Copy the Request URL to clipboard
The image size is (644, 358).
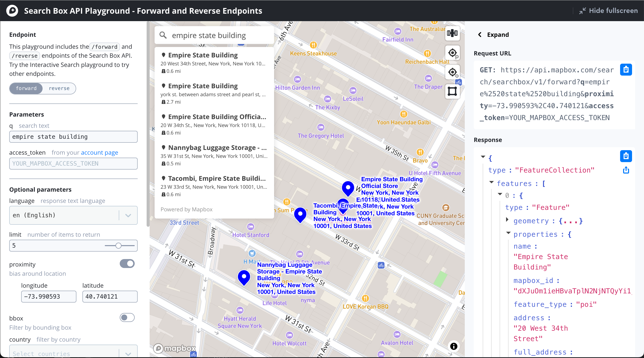point(626,70)
